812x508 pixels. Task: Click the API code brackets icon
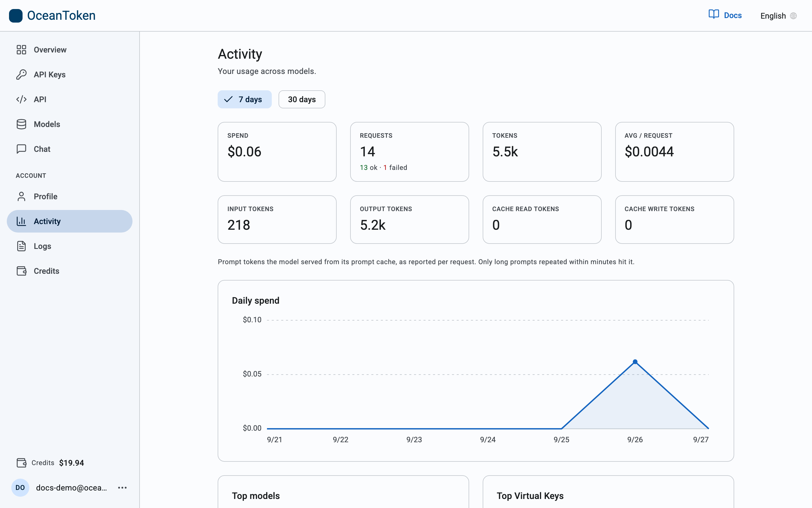click(21, 99)
